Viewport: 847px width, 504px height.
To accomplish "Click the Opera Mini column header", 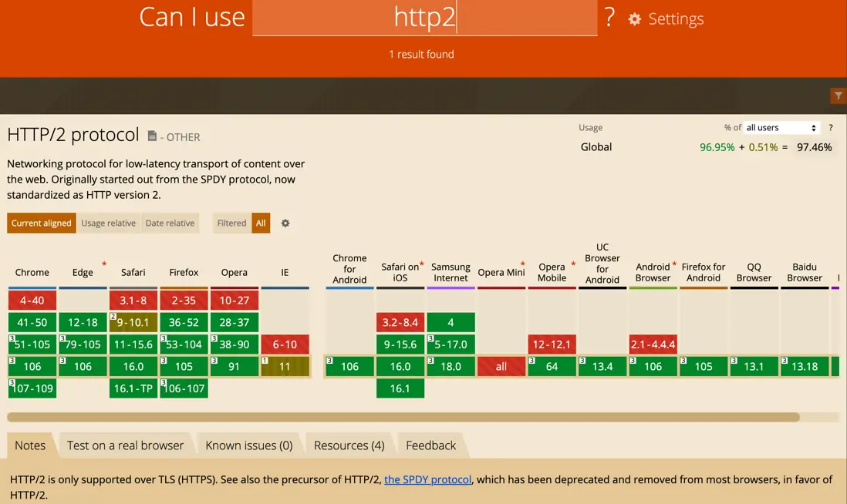I will (x=501, y=273).
